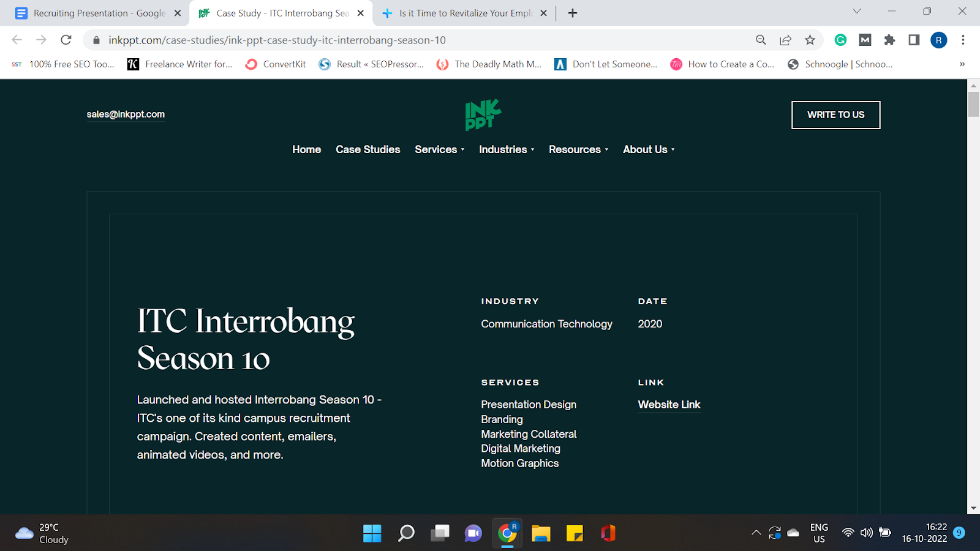Image resolution: width=980 pixels, height=551 pixels.
Task: Expand the Resources dropdown menu
Action: (x=578, y=149)
